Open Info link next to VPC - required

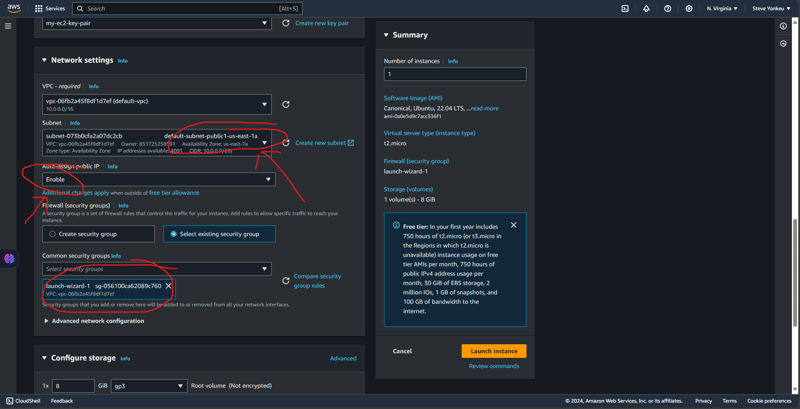(93, 87)
